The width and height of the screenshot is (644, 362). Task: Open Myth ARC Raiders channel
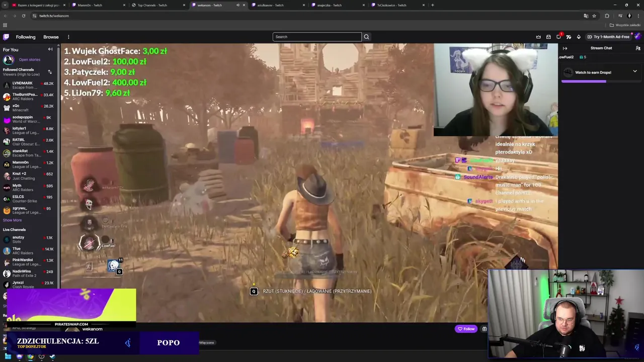[x=28, y=188]
